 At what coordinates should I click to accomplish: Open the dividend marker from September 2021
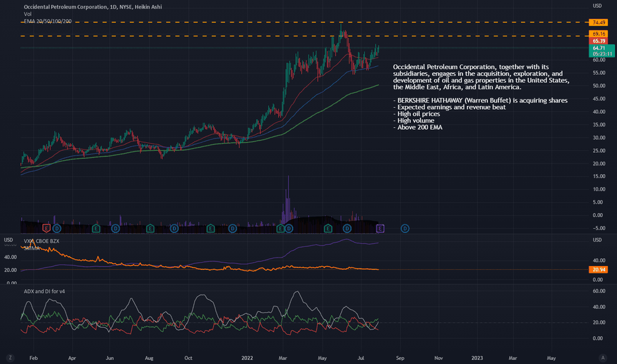(x=174, y=228)
